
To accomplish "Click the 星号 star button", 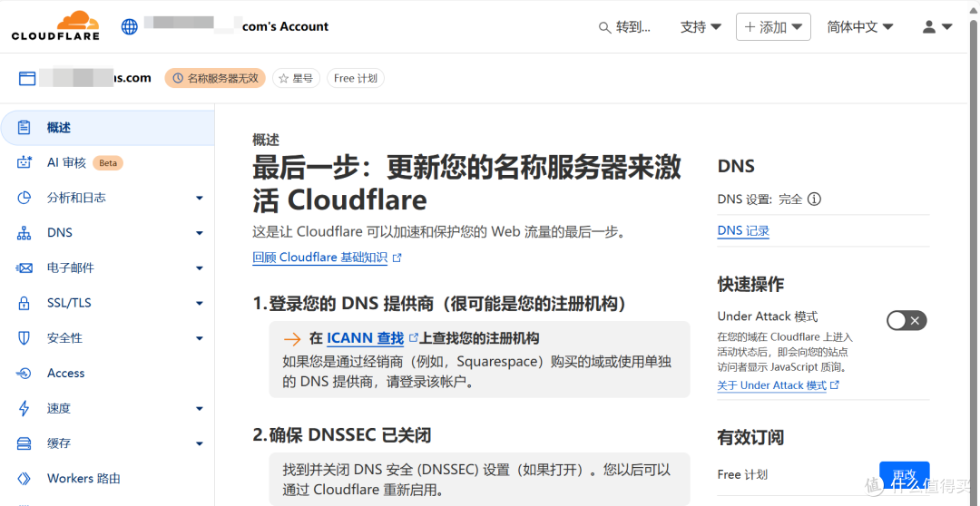I will 296,78.
